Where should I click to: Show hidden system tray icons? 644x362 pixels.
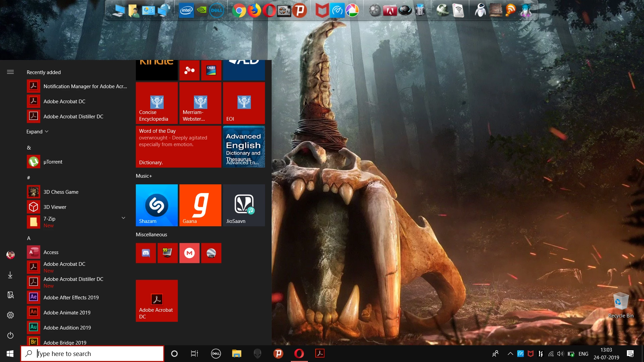click(x=510, y=354)
